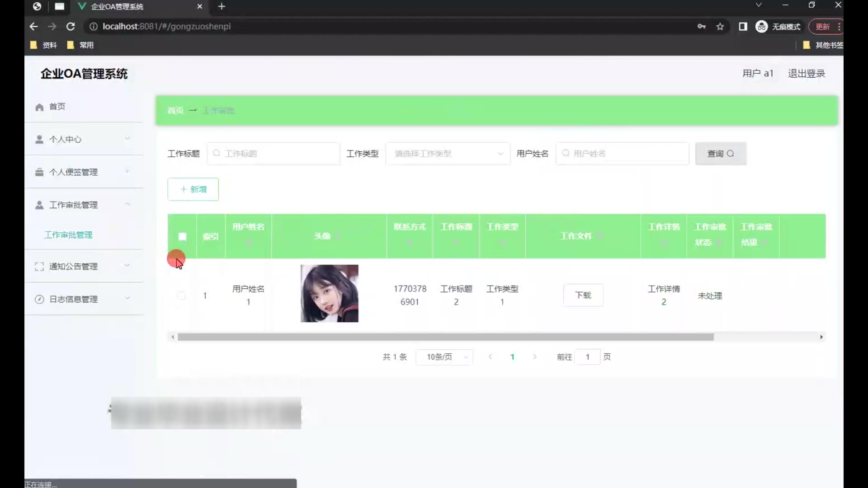Click the 通知公告管理 bracket icon
This screenshot has height=488, width=868.
pos(39,267)
